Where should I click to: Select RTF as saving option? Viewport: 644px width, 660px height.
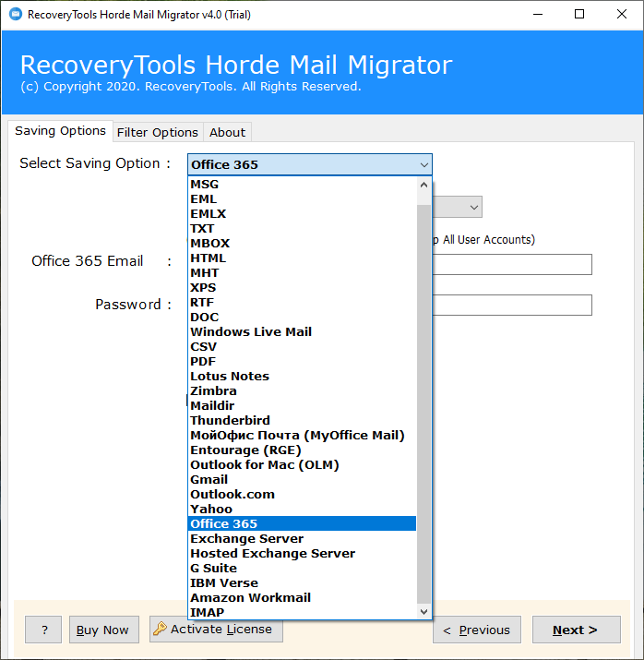pyautogui.click(x=302, y=302)
